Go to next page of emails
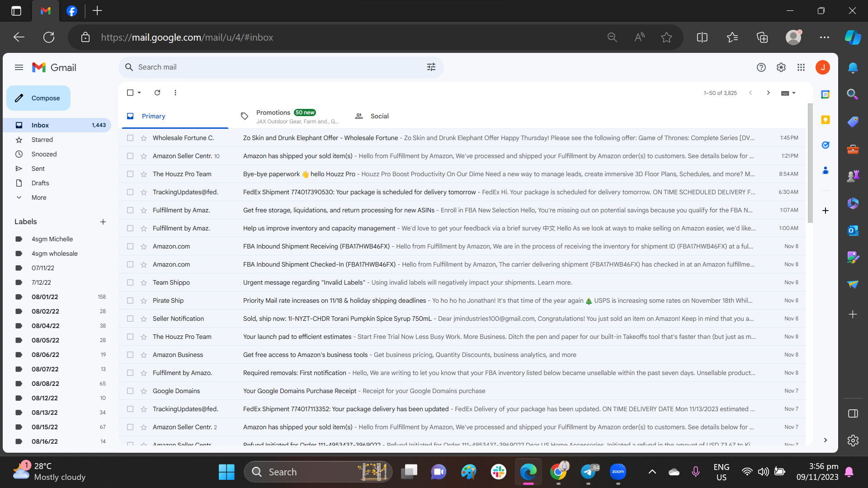The image size is (868, 488). [768, 93]
